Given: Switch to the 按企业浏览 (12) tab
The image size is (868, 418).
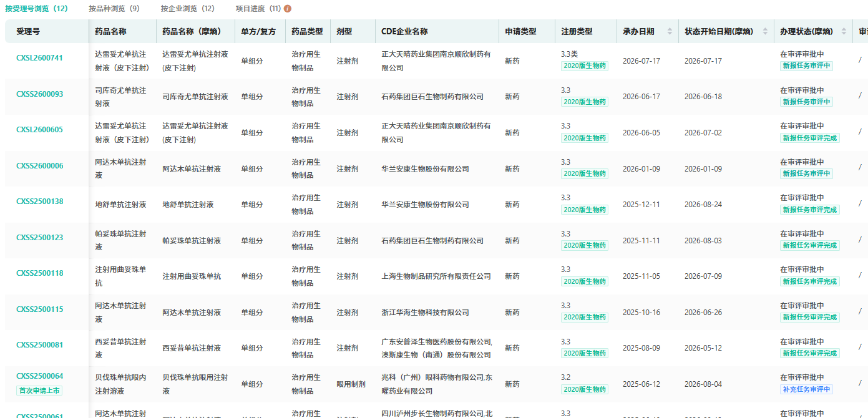Looking at the screenshot, I should (x=187, y=9).
